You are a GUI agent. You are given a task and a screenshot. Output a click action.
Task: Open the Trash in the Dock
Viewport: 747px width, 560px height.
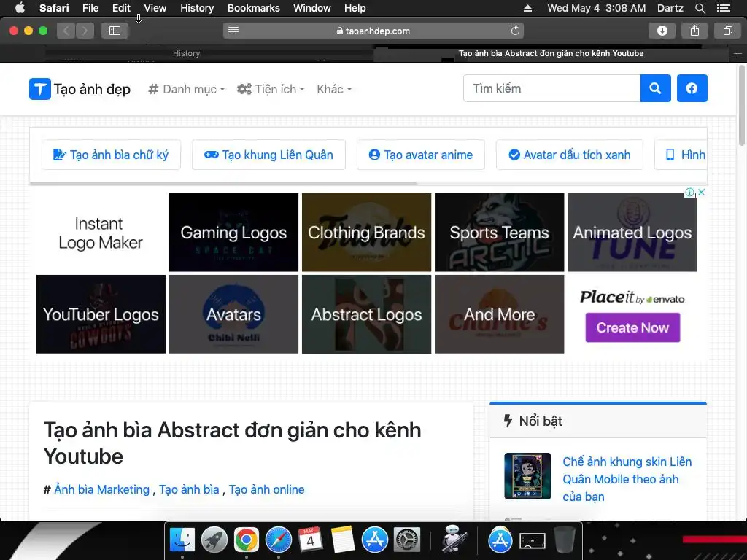tap(565, 540)
